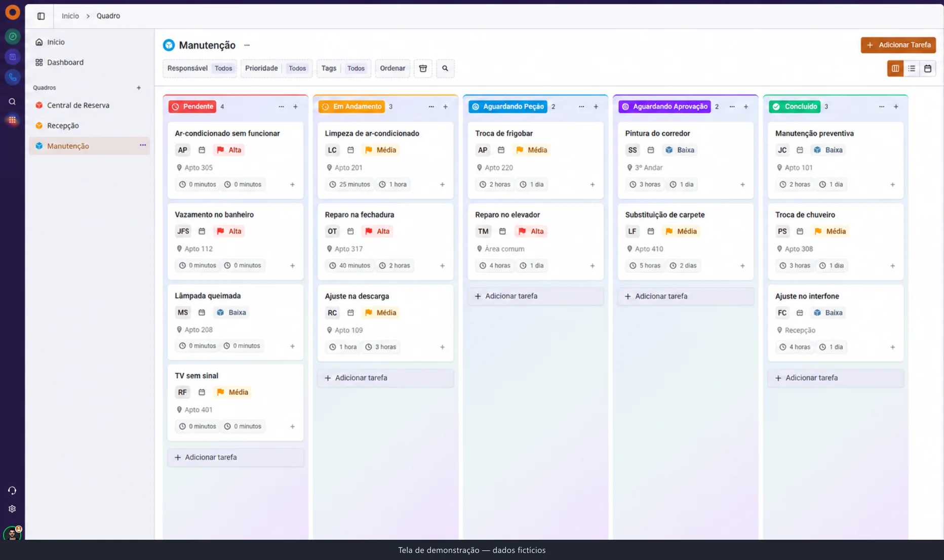
Task: Add a card to the Pendente column
Action: [x=295, y=107]
